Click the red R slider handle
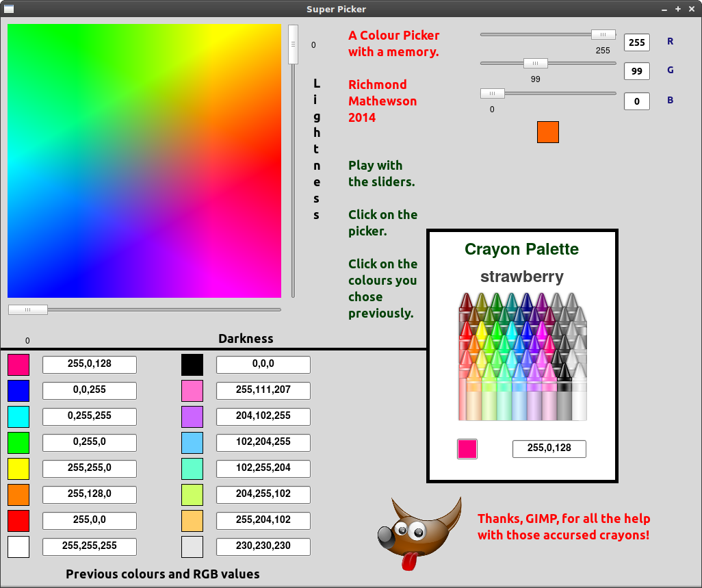The image size is (702, 588). (603, 35)
